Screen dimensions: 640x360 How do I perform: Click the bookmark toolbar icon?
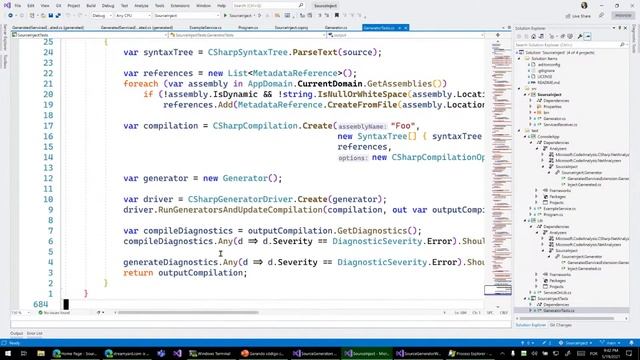coord(337,16)
